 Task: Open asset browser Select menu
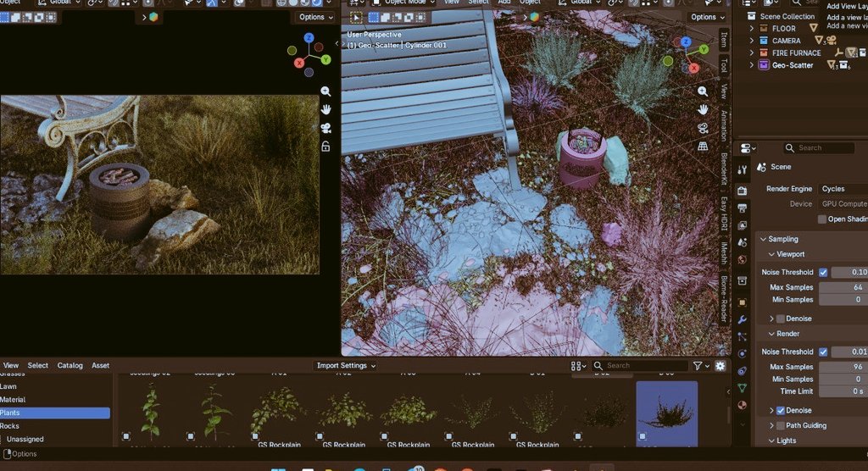coord(37,366)
